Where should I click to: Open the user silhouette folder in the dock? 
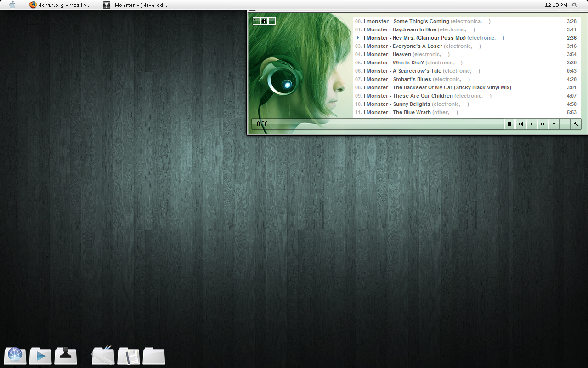click(66, 356)
